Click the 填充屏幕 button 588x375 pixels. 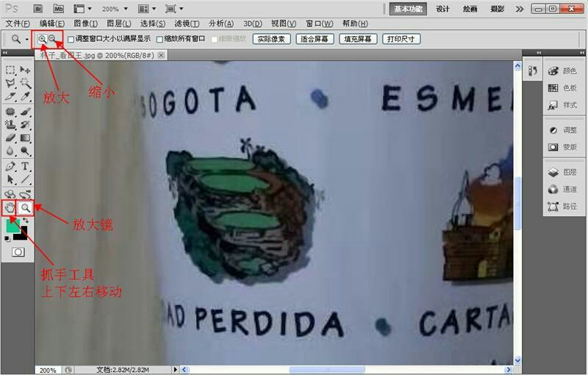click(x=358, y=39)
